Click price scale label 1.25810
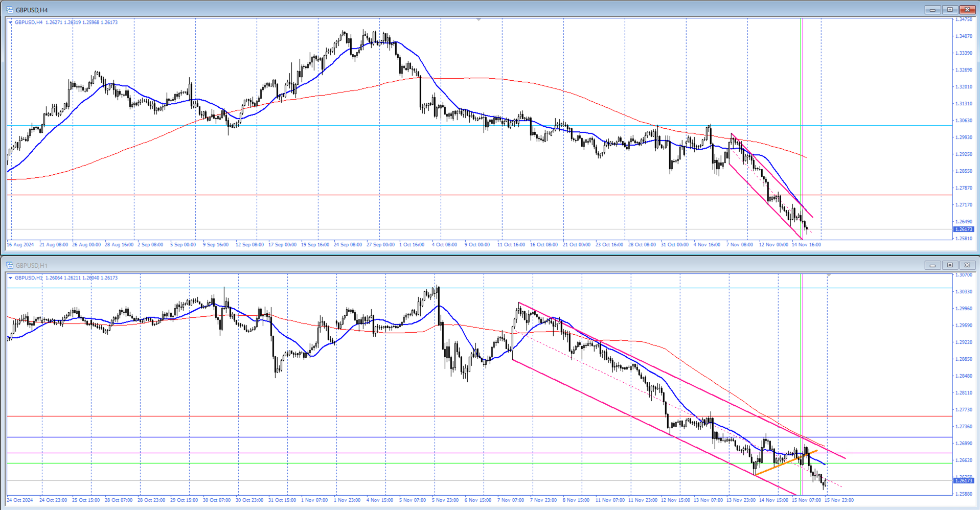This screenshot has height=510, width=980. coord(964,239)
